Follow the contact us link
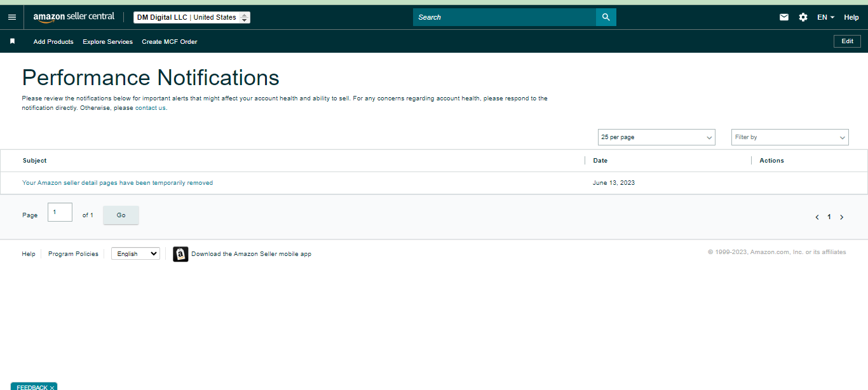The image size is (868, 390). [x=151, y=108]
